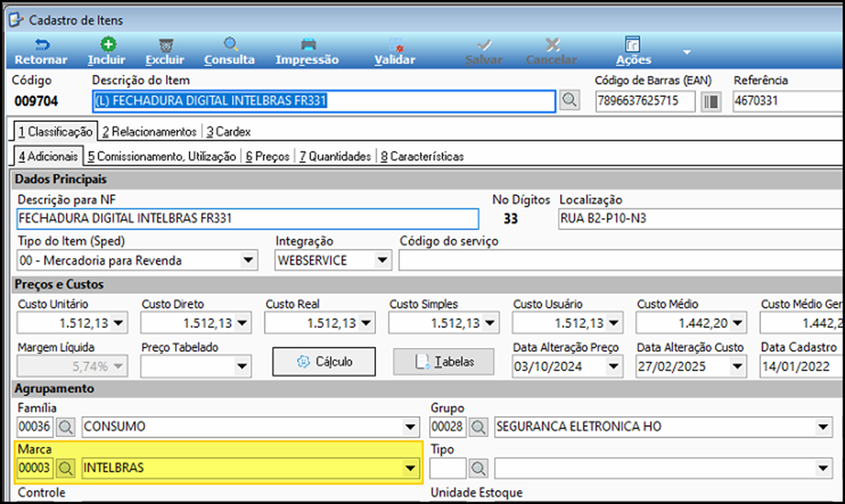Screen dimensions: 845x504
Task: Click the Tipo search magnifier icon
Action: click(x=478, y=468)
